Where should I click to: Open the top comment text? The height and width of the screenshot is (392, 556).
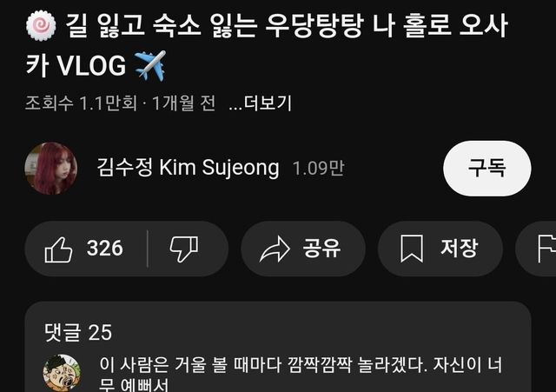pyautogui.click(x=301, y=375)
